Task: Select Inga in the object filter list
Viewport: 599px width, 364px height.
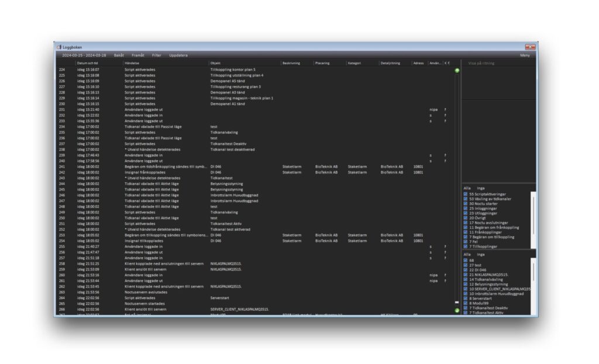Action: [481, 255]
